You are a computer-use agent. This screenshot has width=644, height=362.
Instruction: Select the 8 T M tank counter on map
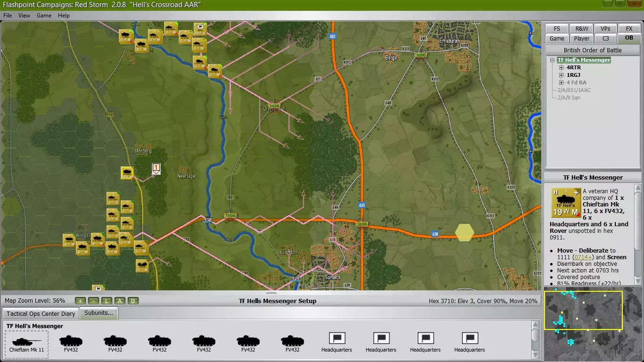pyautogui.click(x=142, y=45)
